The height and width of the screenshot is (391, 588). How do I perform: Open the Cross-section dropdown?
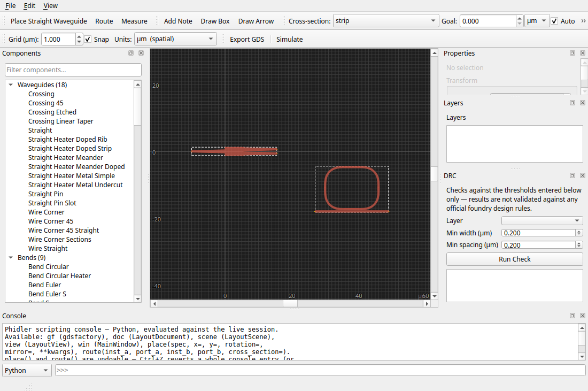385,21
